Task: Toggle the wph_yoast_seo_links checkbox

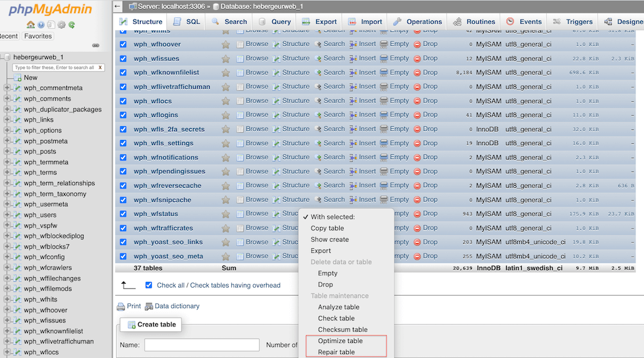Action: click(x=123, y=242)
